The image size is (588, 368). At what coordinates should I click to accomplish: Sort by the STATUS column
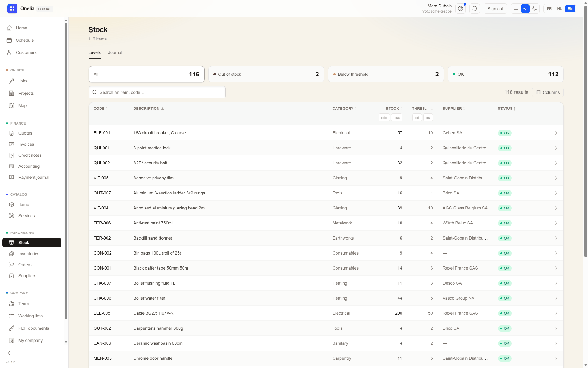coord(507,109)
